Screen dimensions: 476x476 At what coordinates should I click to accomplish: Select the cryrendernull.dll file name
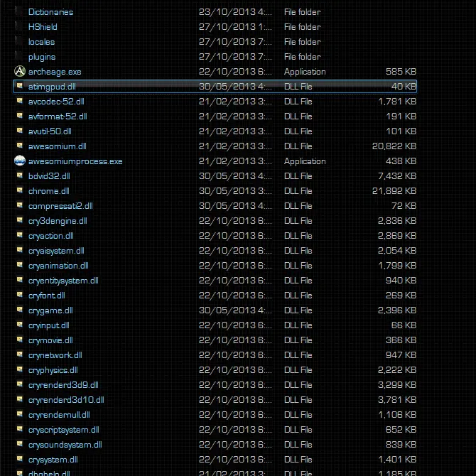59,415
